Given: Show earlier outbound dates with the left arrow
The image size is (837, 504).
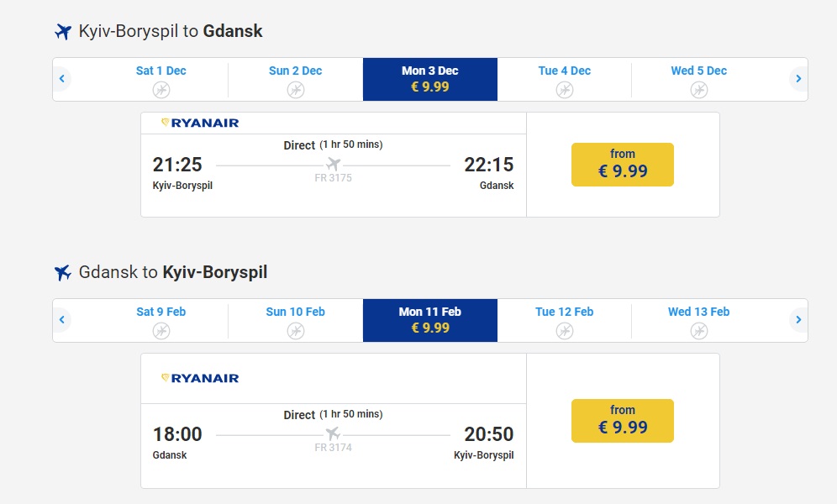Looking at the screenshot, I should point(62,79).
